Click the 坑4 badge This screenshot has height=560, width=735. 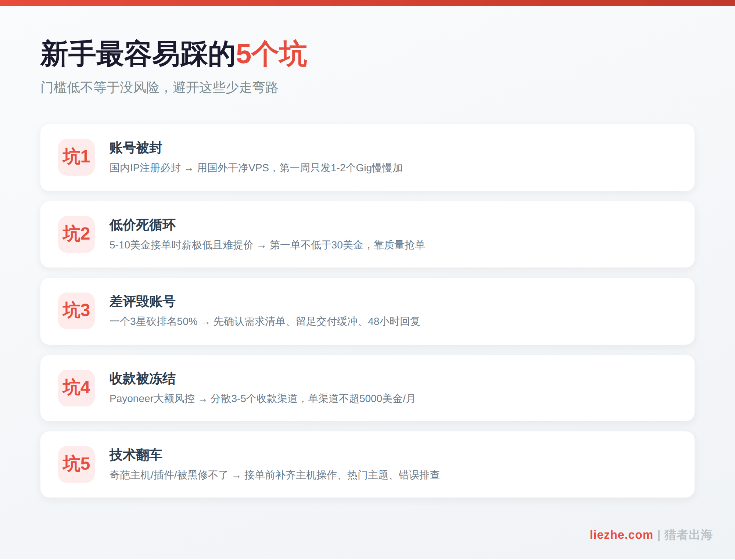(x=76, y=388)
